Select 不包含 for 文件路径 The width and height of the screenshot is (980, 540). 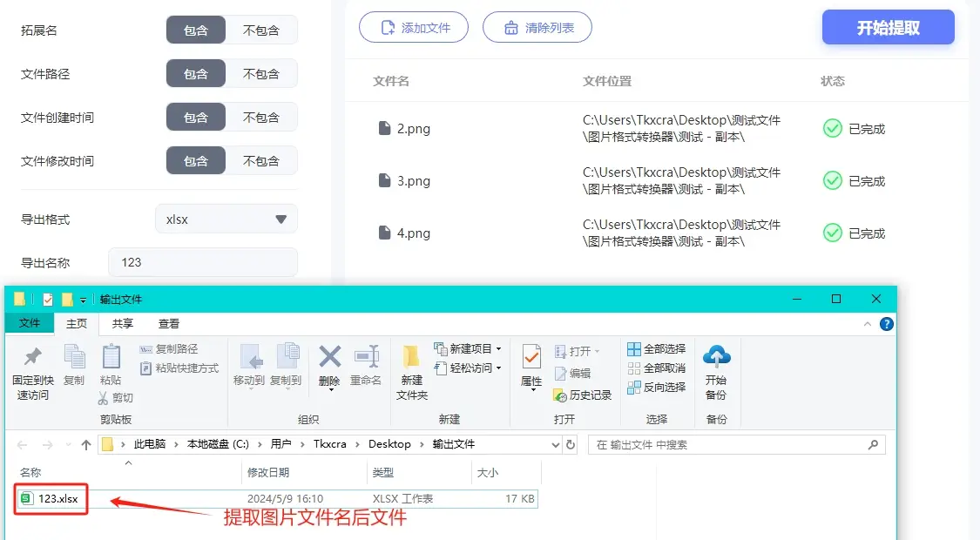pyautogui.click(x=262, y=73)
